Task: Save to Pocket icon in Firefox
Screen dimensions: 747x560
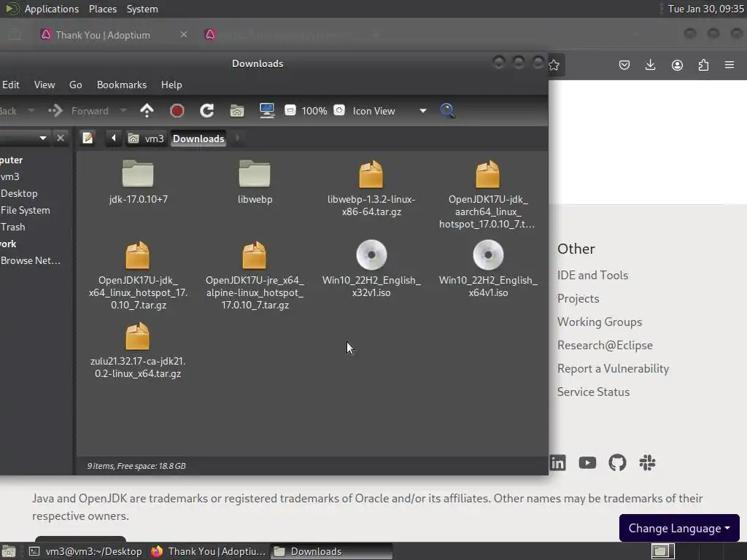Action: click(624, 65)
